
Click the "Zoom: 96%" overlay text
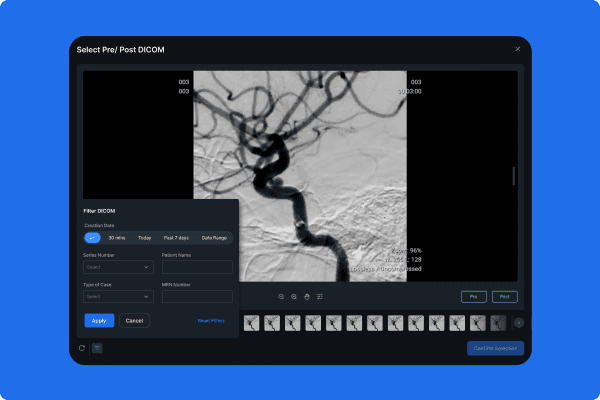pyautogui.click(x=406, y=251)
